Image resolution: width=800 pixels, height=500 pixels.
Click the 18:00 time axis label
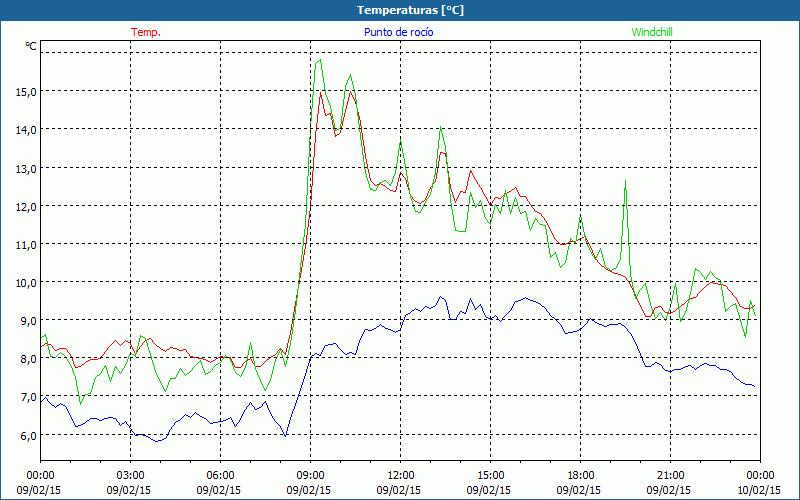(x=581, y=476)
